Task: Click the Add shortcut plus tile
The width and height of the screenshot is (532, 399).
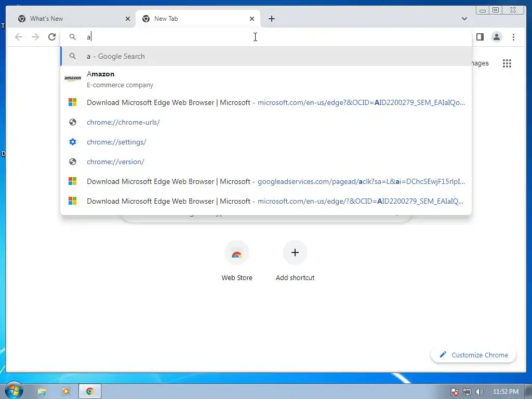Action: 295,252
